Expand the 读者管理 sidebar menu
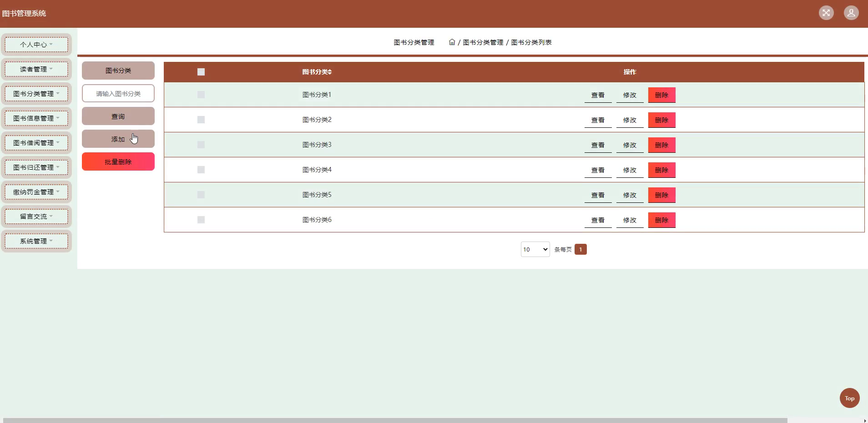 point(36,69)
